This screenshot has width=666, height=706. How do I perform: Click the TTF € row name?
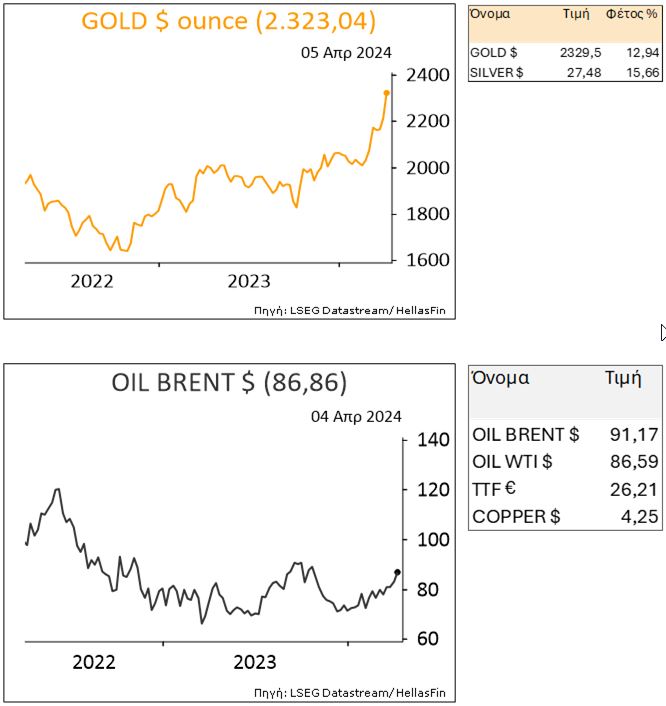pos(495,489)
